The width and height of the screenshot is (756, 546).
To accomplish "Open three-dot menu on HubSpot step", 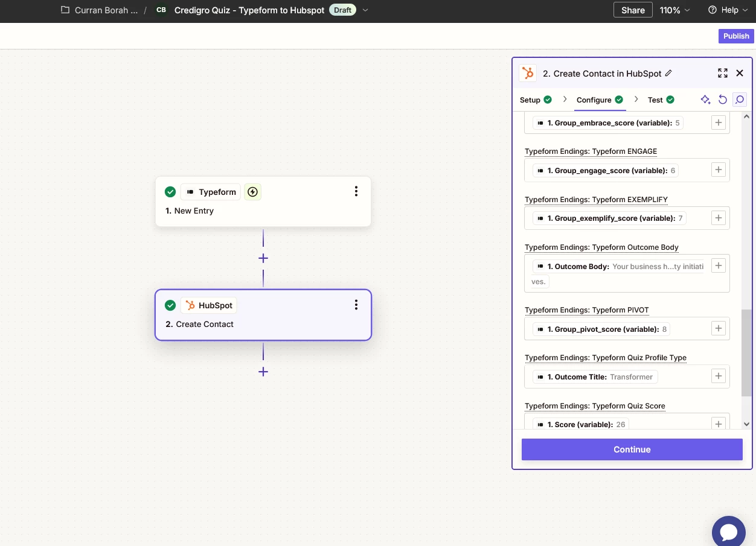I will tap(356, 305).
